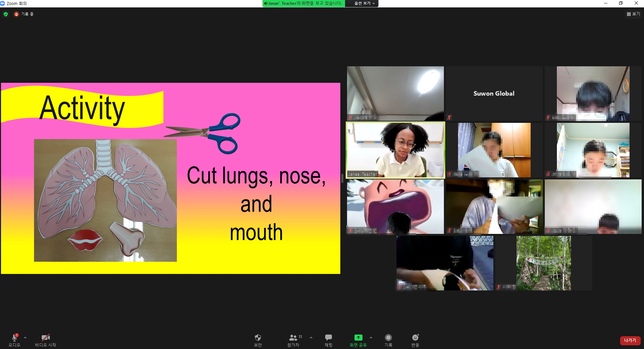Viewport: 644px width, 349px height.
Task: Select the Suwon Global participant tile
Action: coord(494,94)
